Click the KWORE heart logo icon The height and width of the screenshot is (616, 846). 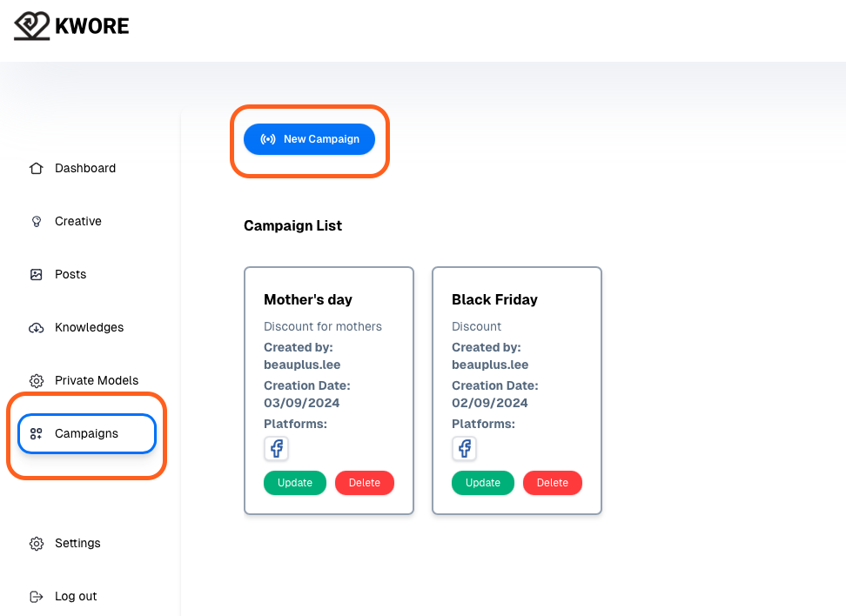click(32, 26)
